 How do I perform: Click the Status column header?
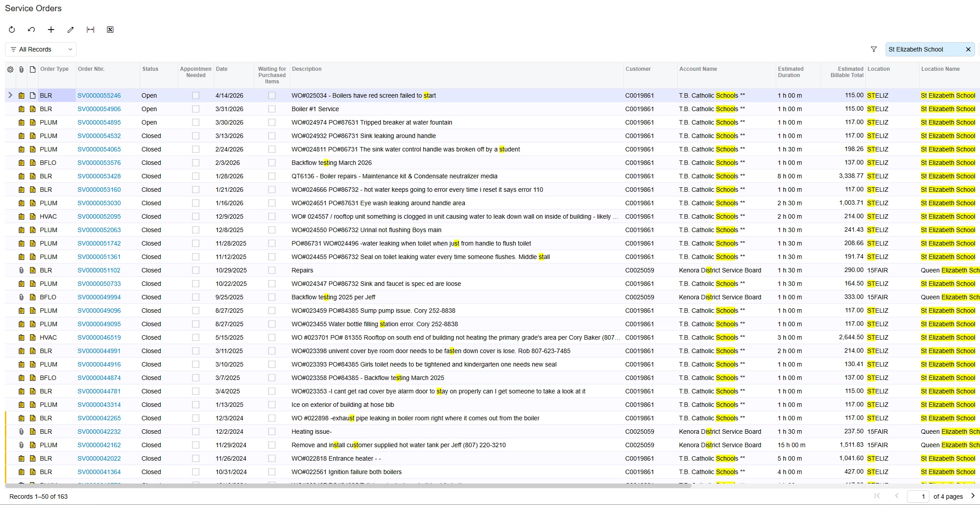tap(150, 69)
